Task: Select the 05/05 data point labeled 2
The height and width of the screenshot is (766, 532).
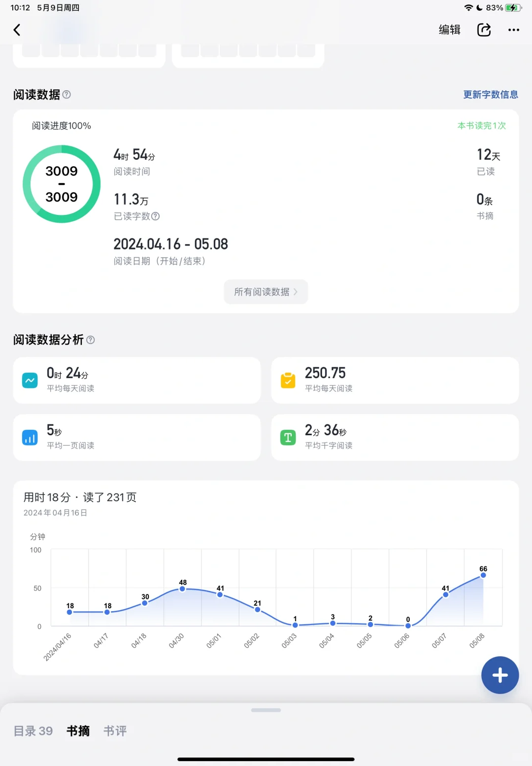Action: tap(370, 625)
